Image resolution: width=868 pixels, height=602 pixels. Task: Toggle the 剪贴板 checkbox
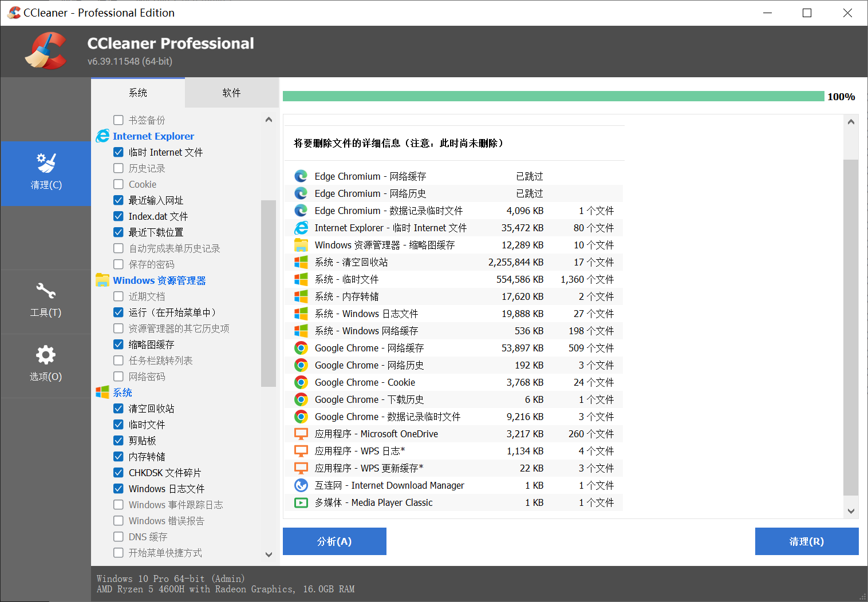[x=119, y=441]
